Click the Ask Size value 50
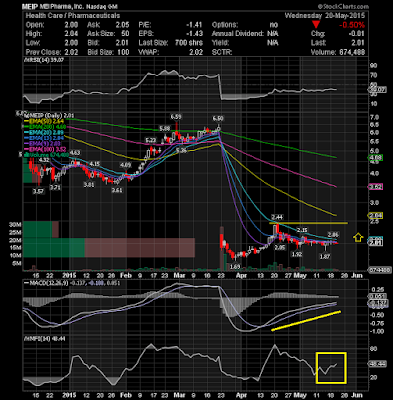This screenshot has width=393, height=400. point(125,34)
